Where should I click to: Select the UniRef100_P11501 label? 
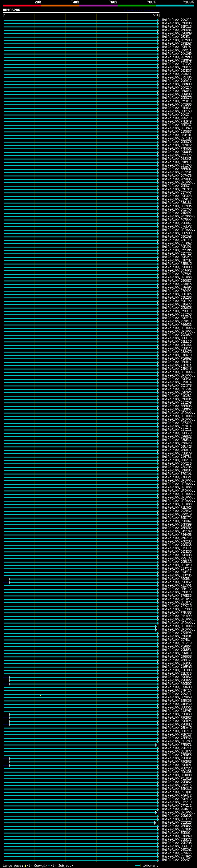(x=177, y=586)
